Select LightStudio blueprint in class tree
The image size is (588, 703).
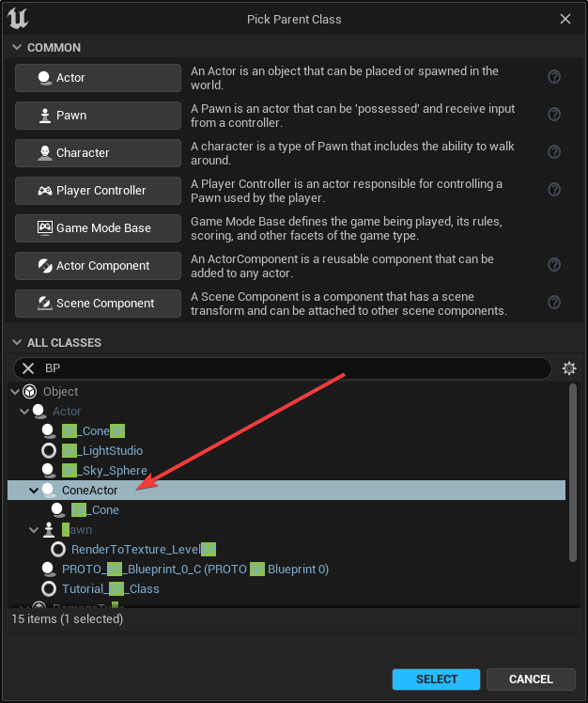(x=102, y=451)
